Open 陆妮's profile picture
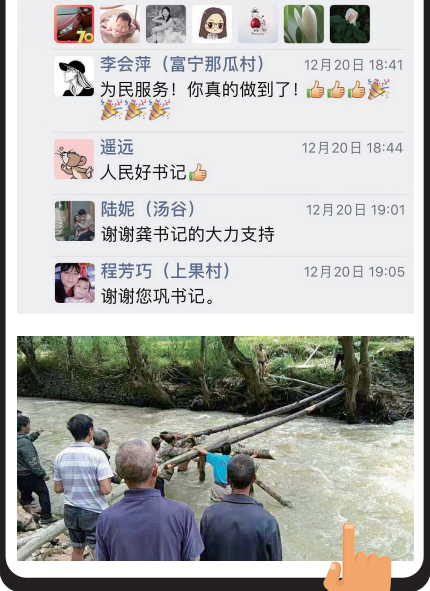Image resolution: width=430 pixels, height=591 pixels. (75, 221)
